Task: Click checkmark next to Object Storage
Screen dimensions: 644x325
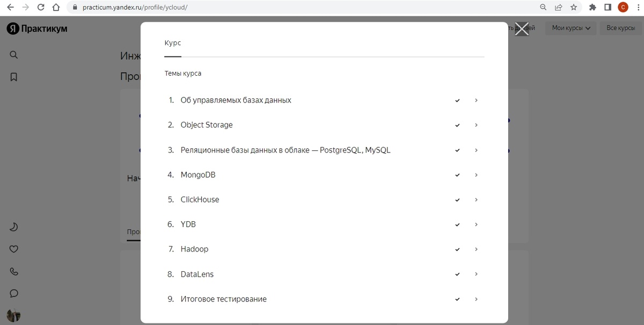Action: point(457,125)
